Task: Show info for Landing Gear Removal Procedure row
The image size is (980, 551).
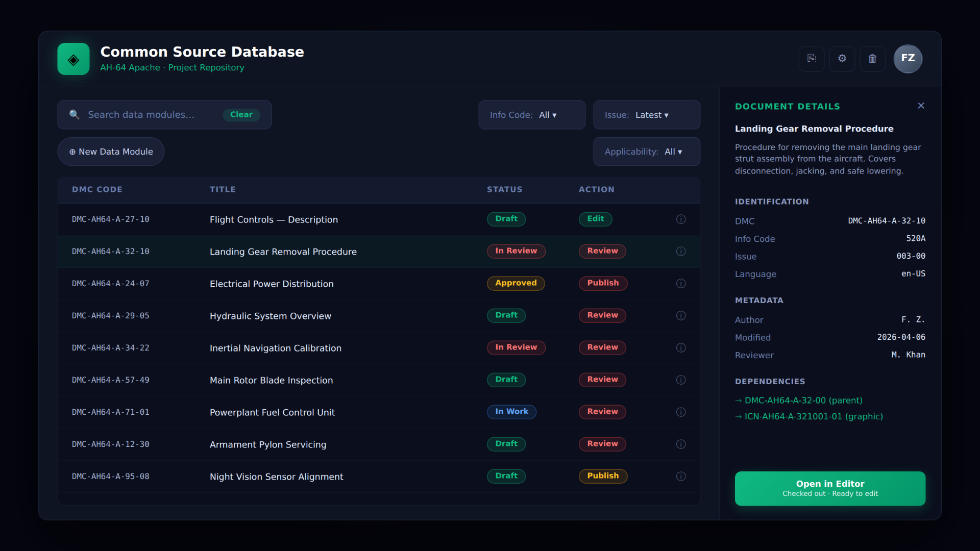Action: [681, 251]
